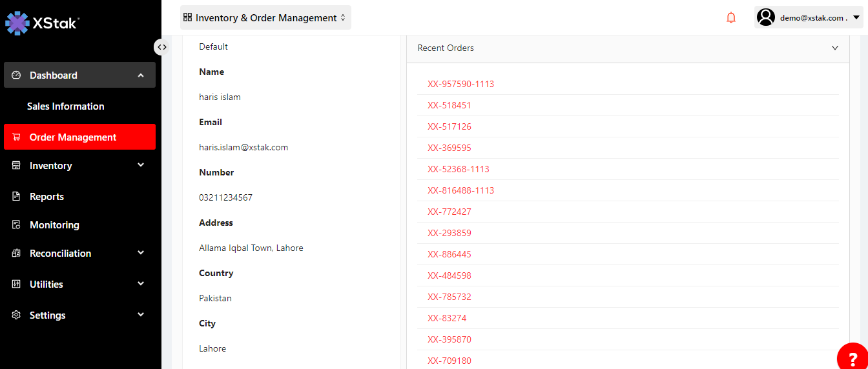Expand the Reconciliation submenu chevron
Screen dimensions: 868x369
141,254
